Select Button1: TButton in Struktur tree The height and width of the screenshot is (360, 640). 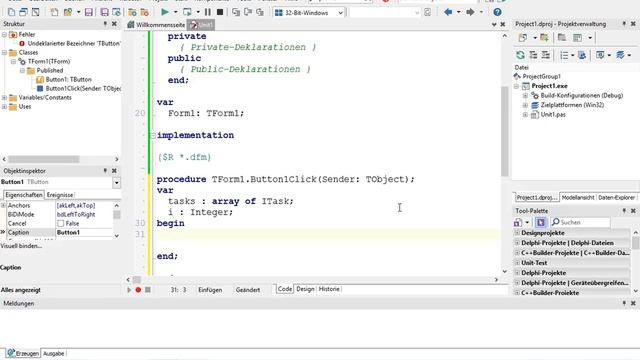(x=68, y=80)
